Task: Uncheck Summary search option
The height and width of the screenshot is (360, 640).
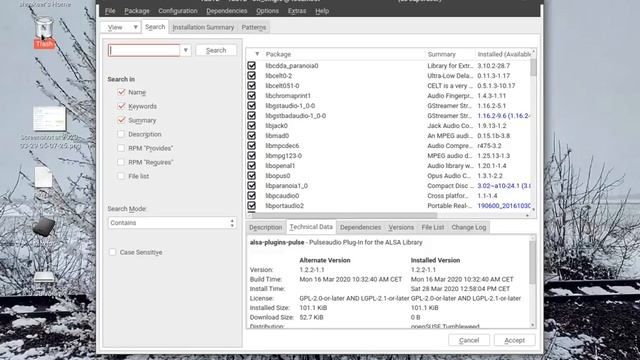Action: pyautogui.click(x=121, y=120)
